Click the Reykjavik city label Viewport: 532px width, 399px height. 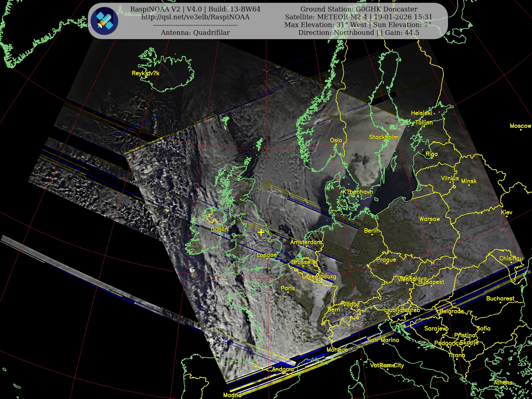[145, 73]
